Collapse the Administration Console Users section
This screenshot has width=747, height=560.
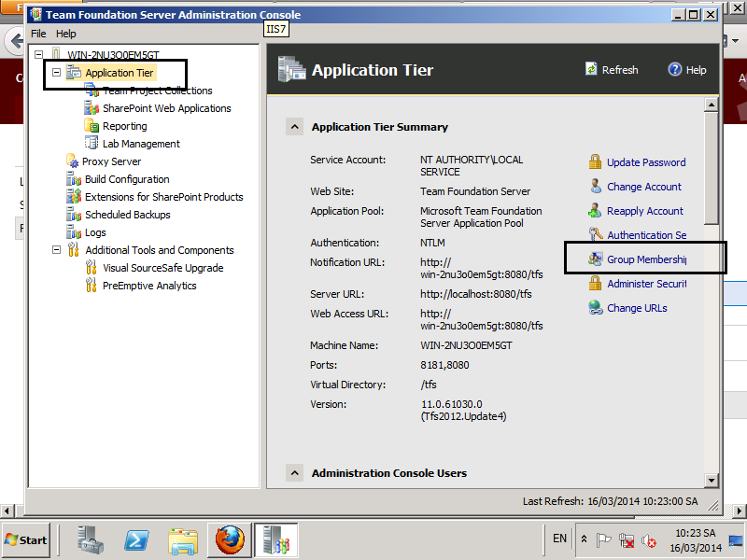point(294,473)
